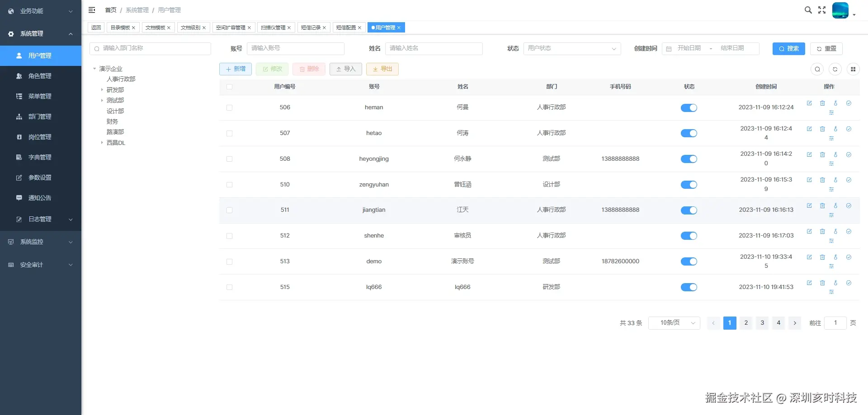
Task: Click the 请输入账号 account input field
Action: tap(296, 48)
